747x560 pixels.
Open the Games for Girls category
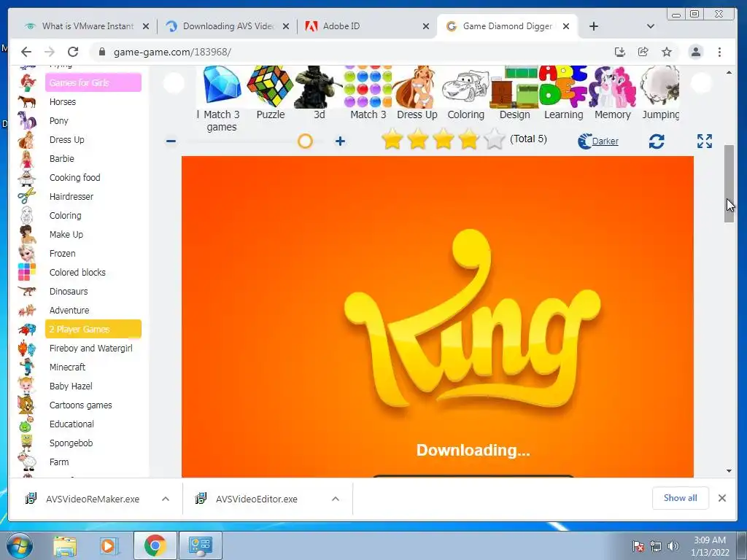(x=93, y=82)
